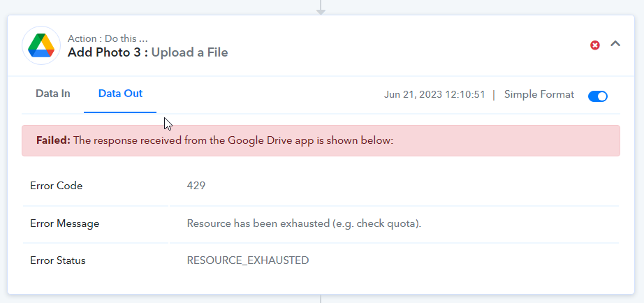Click the Error Code label
The width and height of the screenshot is (644, 303).
click(x=57, y=186)
